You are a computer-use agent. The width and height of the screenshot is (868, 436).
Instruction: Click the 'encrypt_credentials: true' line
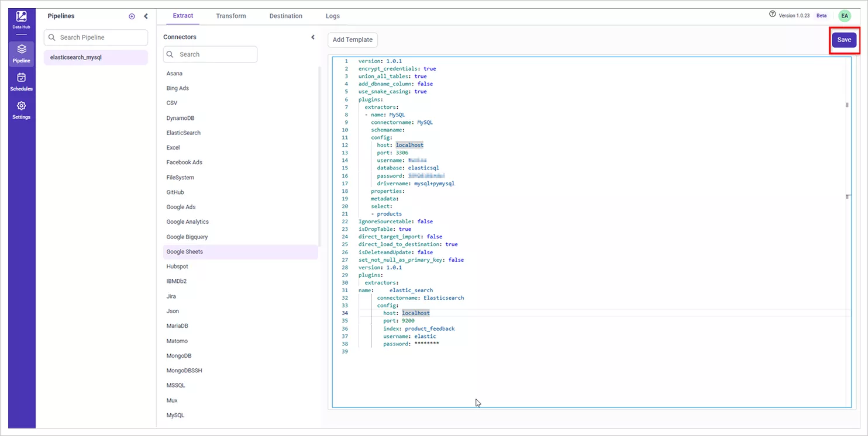pyautogui.click(x=397, y=68)
